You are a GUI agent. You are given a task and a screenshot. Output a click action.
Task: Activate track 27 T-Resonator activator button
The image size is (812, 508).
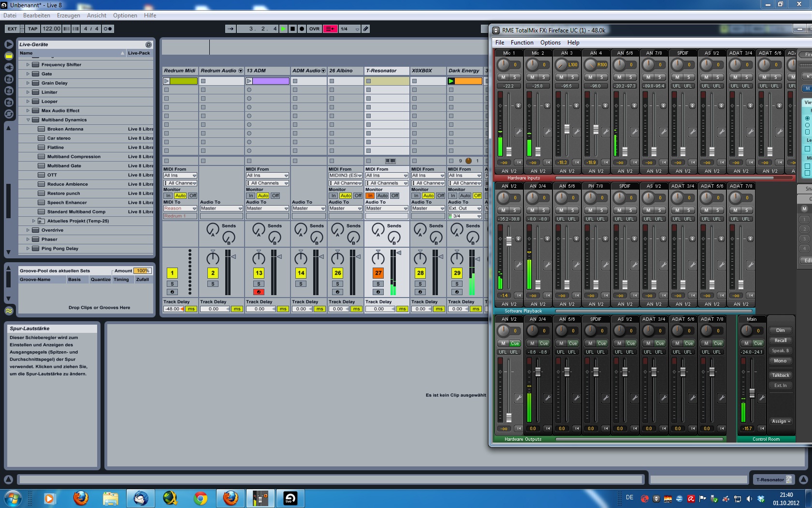click(x=378, y=273)
